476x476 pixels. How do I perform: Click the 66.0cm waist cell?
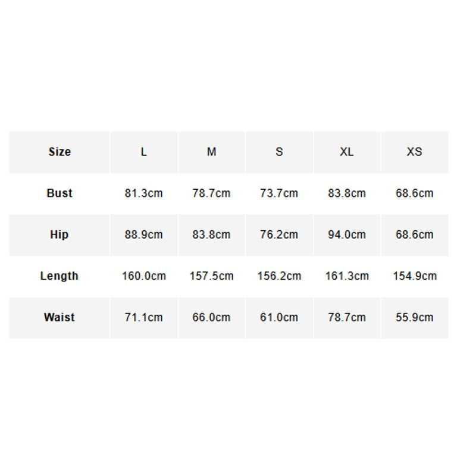pyautogui.click(x=212, y=318)
